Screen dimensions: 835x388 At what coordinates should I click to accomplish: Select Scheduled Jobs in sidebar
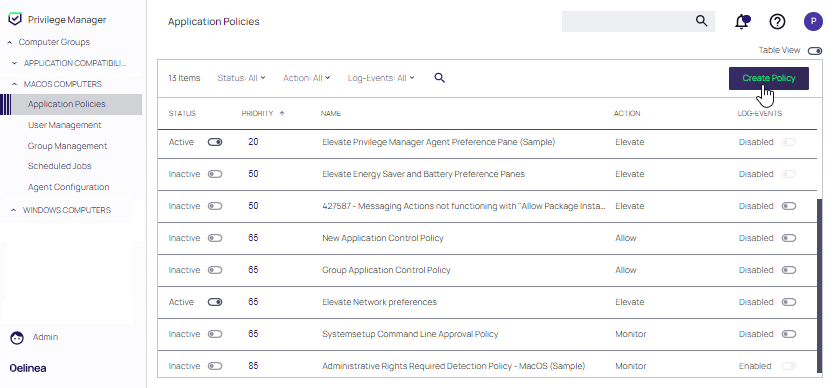[60, 166]
